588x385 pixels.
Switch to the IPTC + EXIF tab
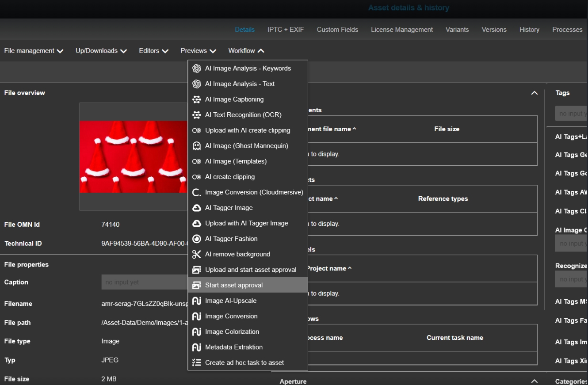286,30
